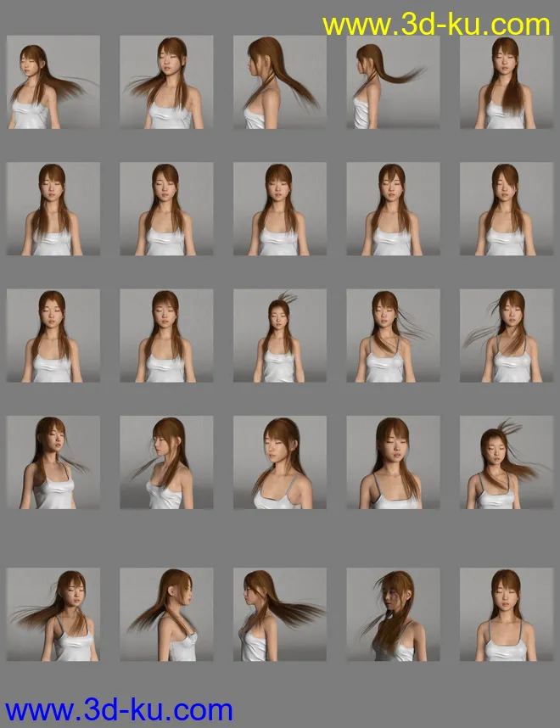560x728 pixels.
Task: Choose the last thumbnail in the second row
Action: [x=507, y=210]
